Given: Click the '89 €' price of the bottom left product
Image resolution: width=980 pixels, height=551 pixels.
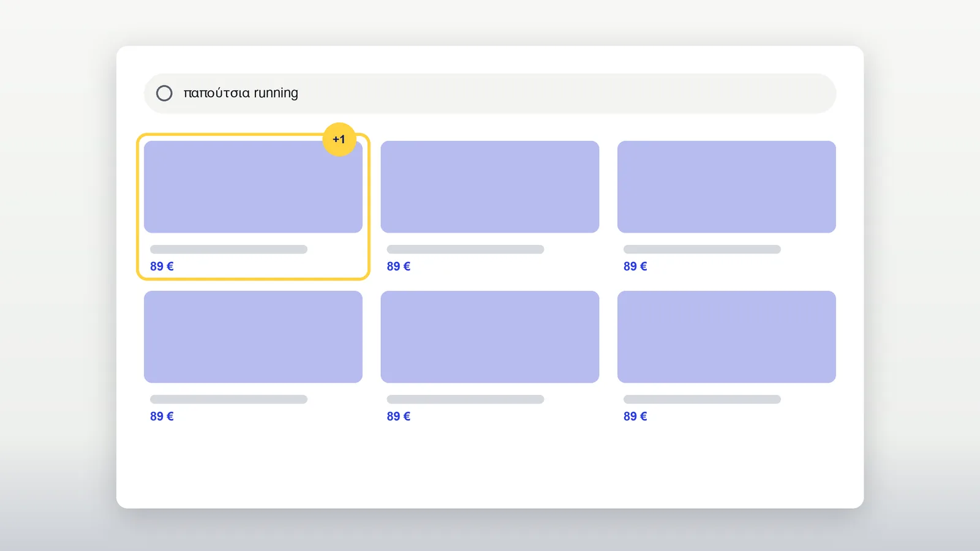Looking at the screenshot, I should (162, 416).
